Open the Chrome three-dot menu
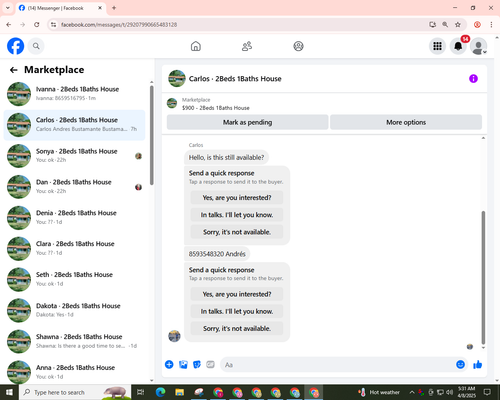 pos(491,25)
